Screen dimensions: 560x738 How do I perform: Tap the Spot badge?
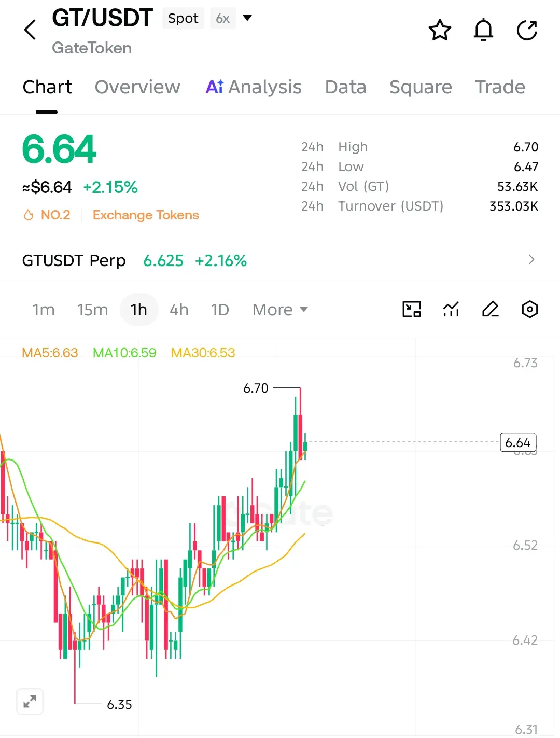pyautogui.click(x=183, y=18)
